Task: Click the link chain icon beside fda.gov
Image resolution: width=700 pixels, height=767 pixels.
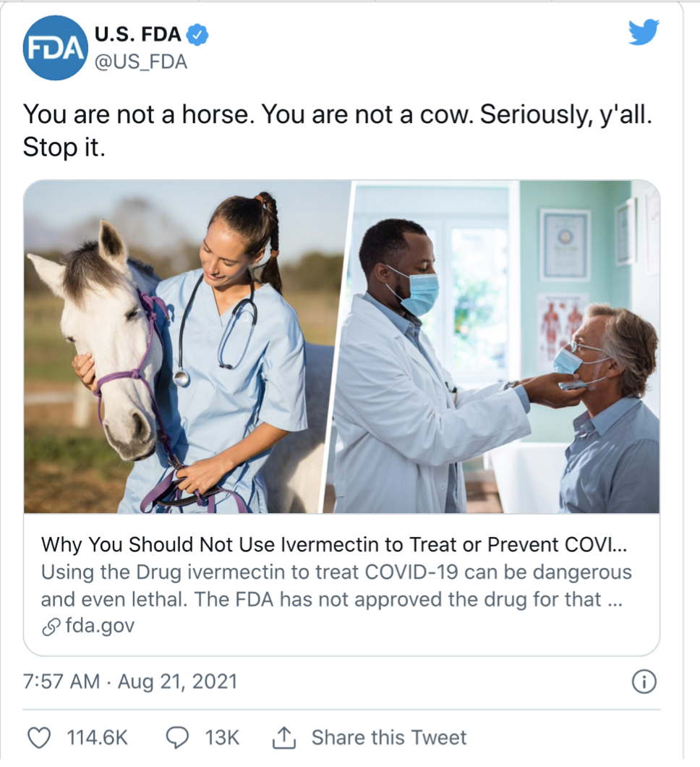Action: (51, 627)
